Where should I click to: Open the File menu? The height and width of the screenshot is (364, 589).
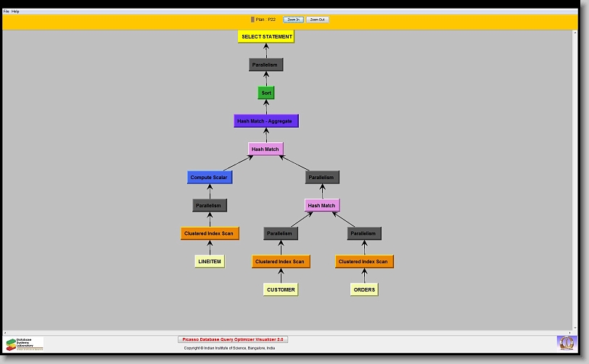[x=7, y=12]
